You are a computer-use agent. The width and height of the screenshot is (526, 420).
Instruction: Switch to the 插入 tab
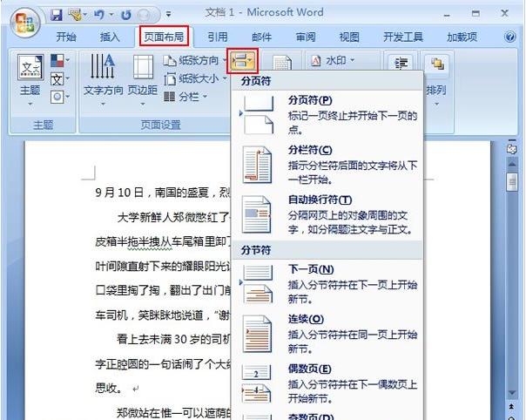(110, 37)
